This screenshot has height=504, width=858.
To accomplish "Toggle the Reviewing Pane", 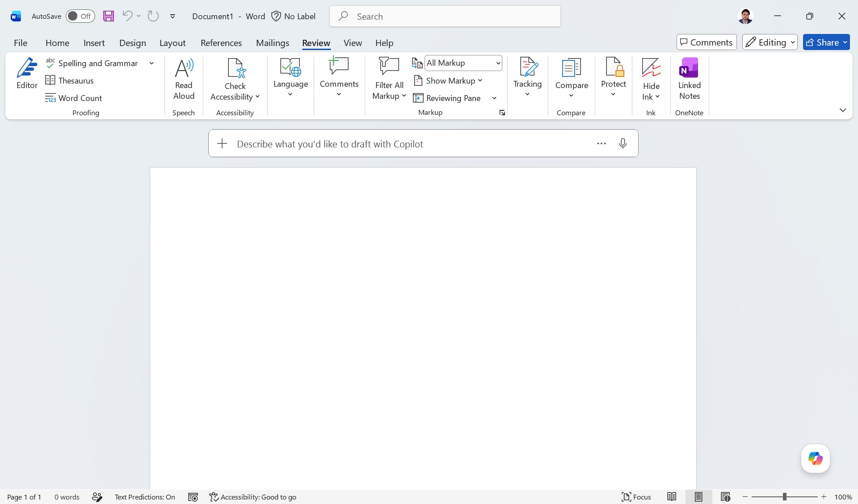I will (x=447, y=98).
